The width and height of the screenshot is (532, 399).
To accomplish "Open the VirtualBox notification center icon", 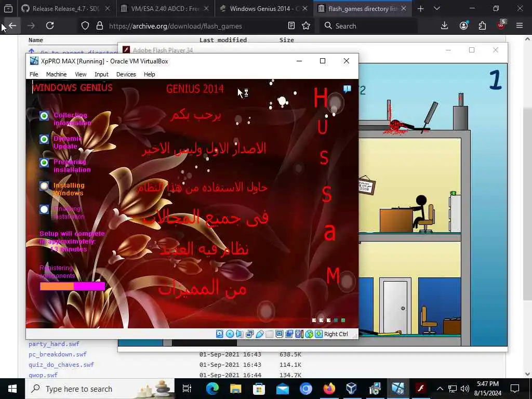I will (x=347, y=89).
